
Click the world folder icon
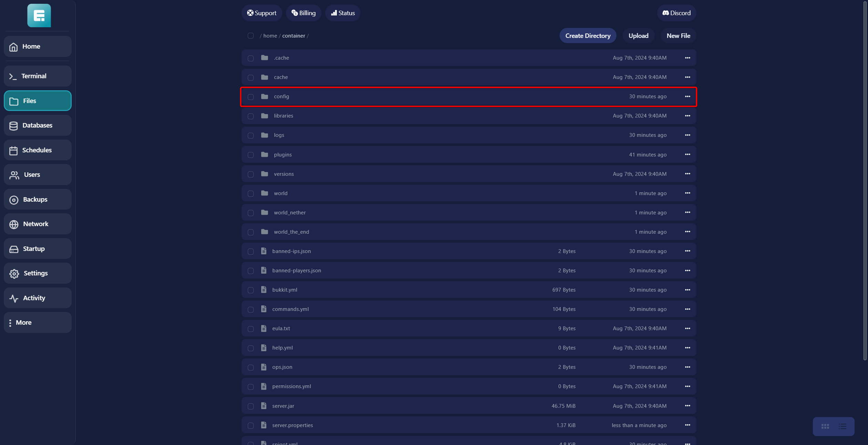click(264, 193)
